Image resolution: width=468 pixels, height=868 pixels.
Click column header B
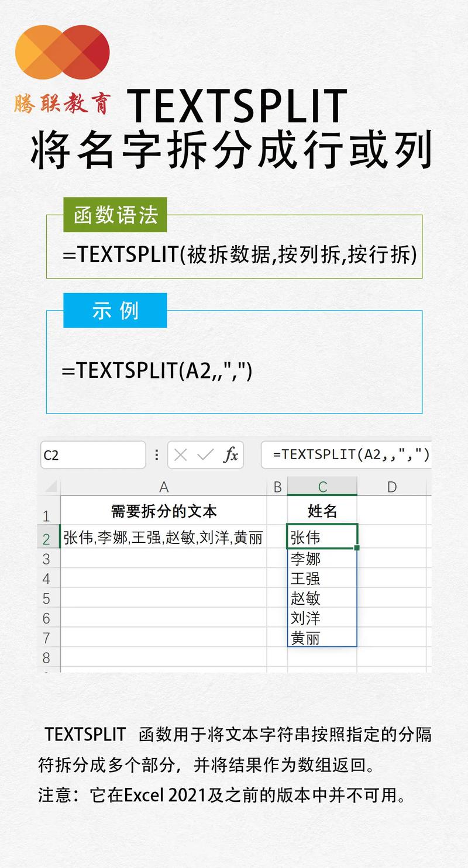click(277, 486)
